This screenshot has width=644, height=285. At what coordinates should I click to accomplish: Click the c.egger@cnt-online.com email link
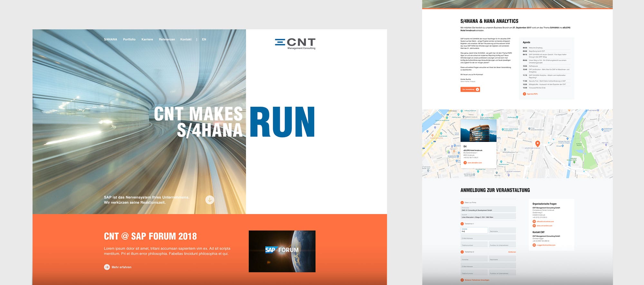tap(546, 245)
